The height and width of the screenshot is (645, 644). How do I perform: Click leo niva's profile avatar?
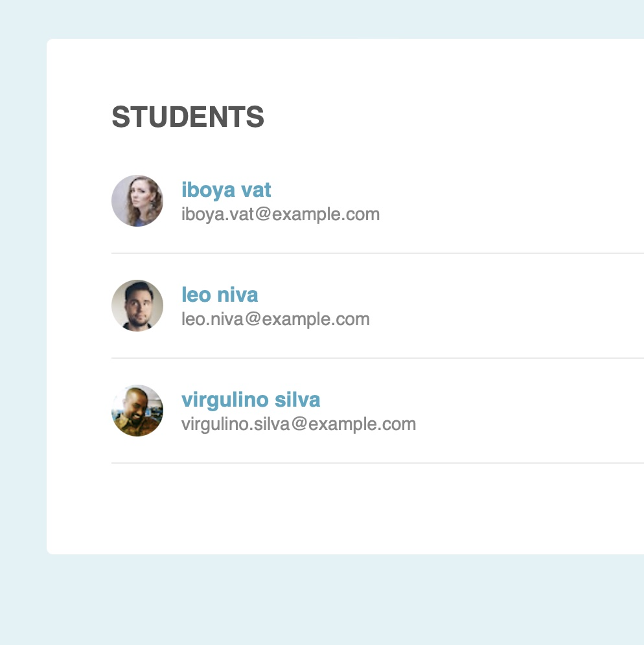(137, 306)
